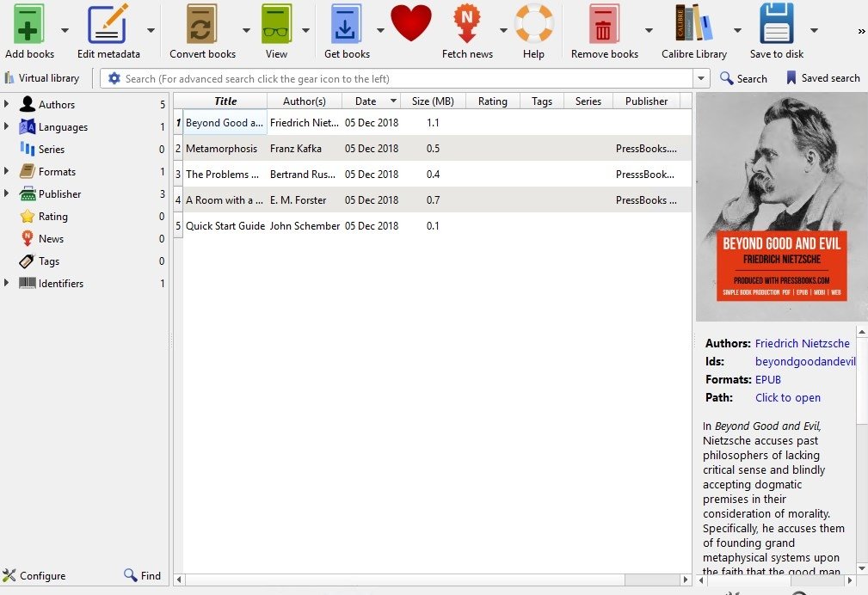Open View dropdown arrow
This screenshot has height=595, width=868.
(305, 30)
